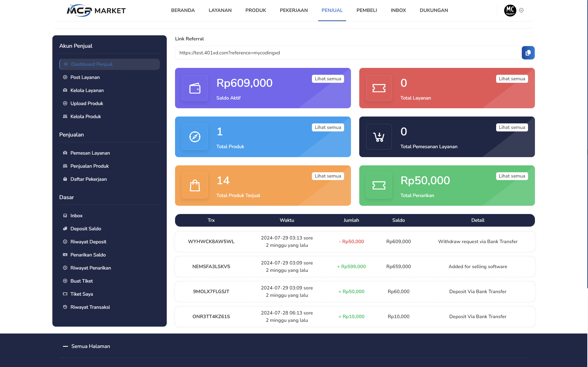Image resolution: width=588 pixels, height=367 pixels.
Task: Select Penarikan Saldo in the sidebar
Action: (x=88, y=255)
